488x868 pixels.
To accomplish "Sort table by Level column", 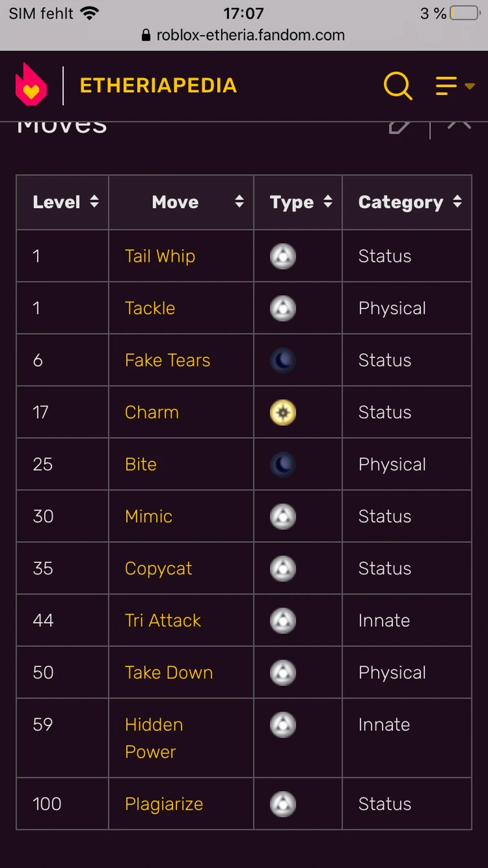I will [94, 202].
